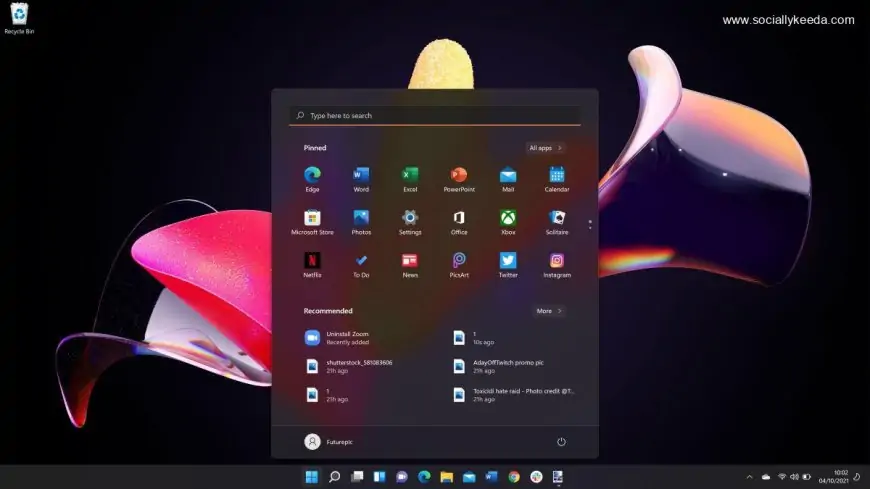Show the All apps list
The height and width of the screenshot is (489, 870).
(x=546, y=148)
